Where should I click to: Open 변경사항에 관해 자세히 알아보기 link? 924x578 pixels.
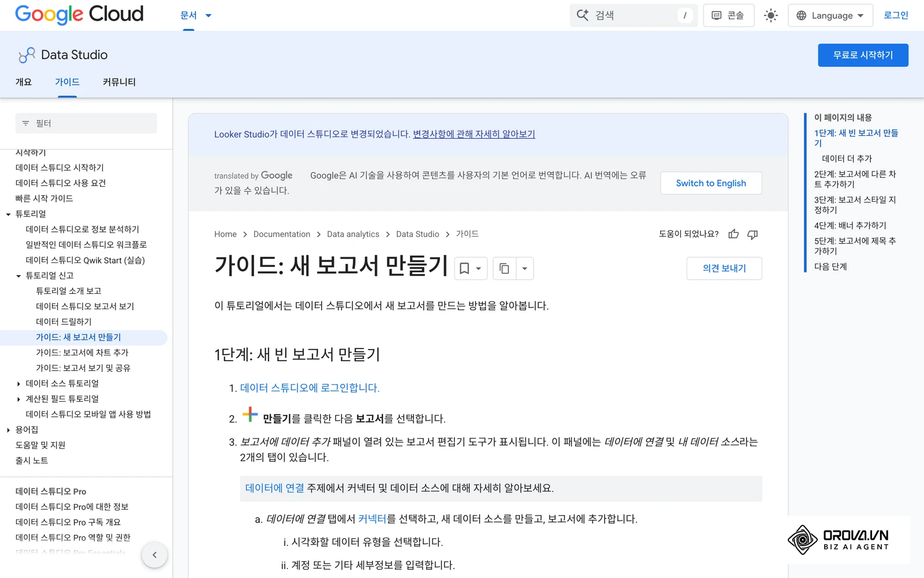point(474,134)
